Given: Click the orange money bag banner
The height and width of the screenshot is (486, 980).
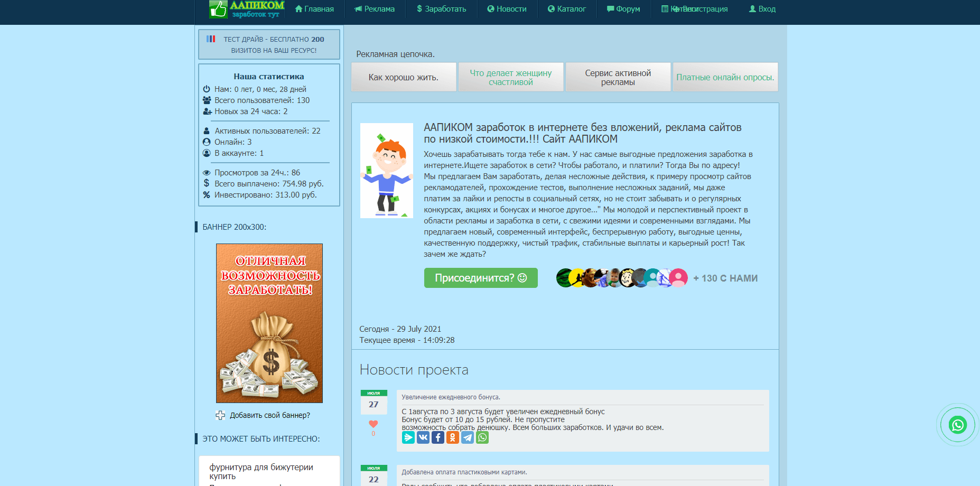Looking at the screenshot, I should coord(269,323).
